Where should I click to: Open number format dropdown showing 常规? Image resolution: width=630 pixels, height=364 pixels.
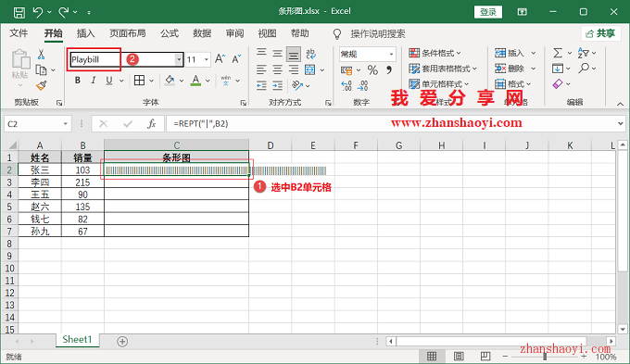coord(391,54)
